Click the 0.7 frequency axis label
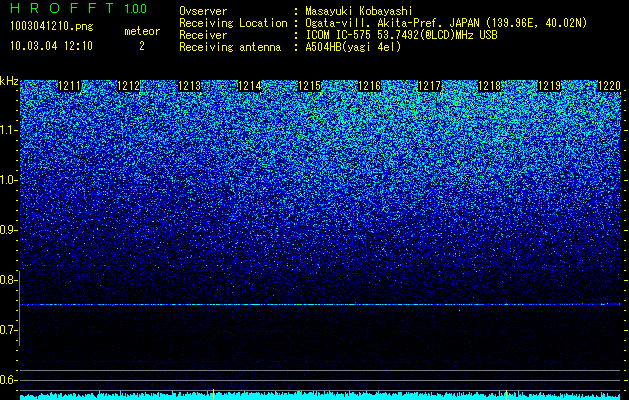629x400 pixels. 8,330
